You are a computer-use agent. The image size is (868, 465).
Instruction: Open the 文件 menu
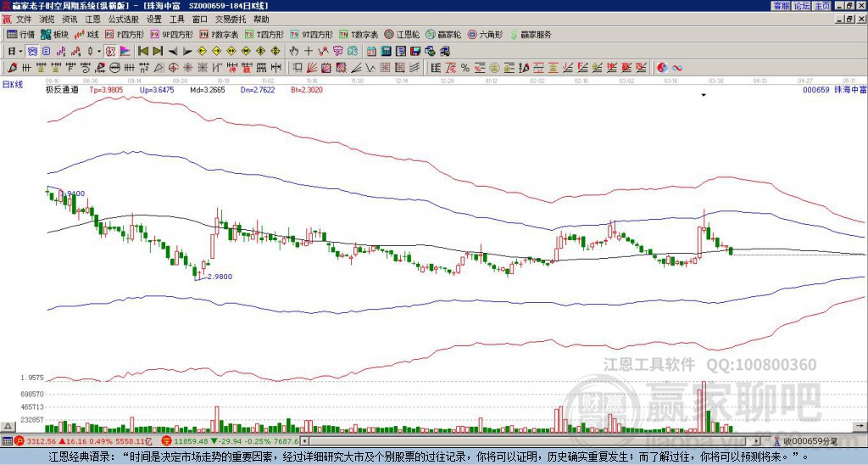click(24, 20)
